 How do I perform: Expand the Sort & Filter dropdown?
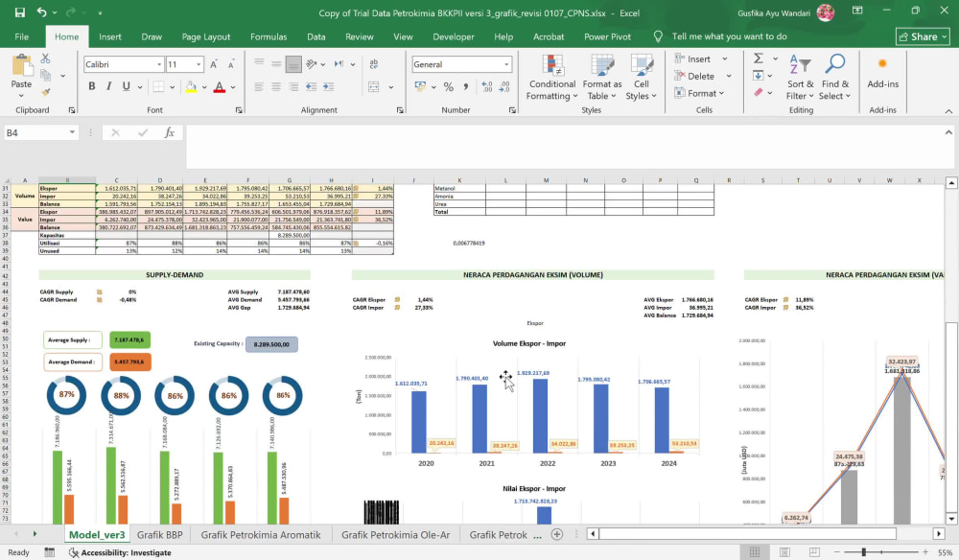800,79
